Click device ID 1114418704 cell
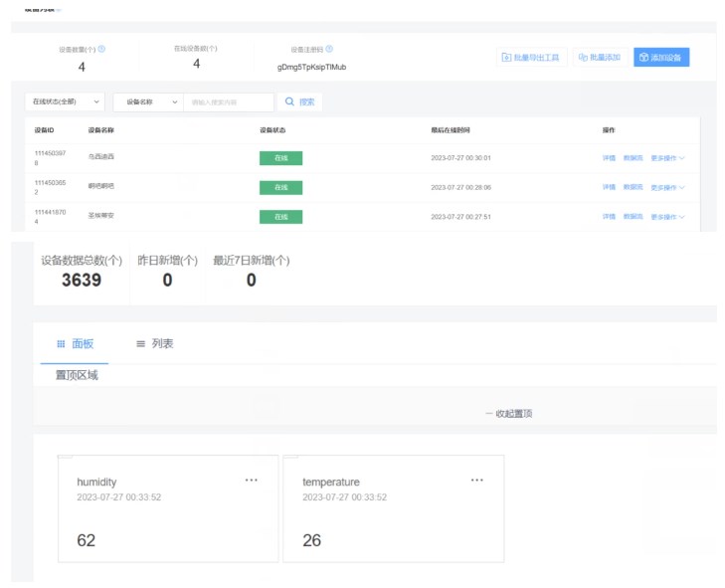Screen dimensions: 725x588 50,217
